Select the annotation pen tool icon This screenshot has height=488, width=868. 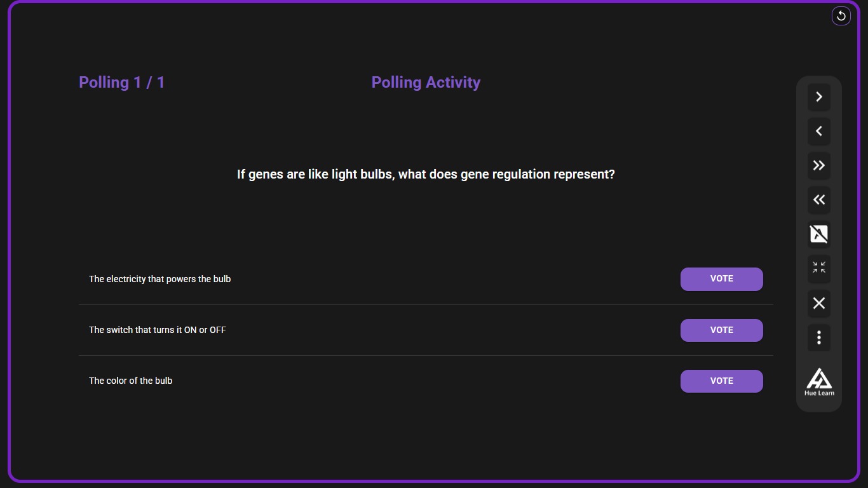coord(818,234)
